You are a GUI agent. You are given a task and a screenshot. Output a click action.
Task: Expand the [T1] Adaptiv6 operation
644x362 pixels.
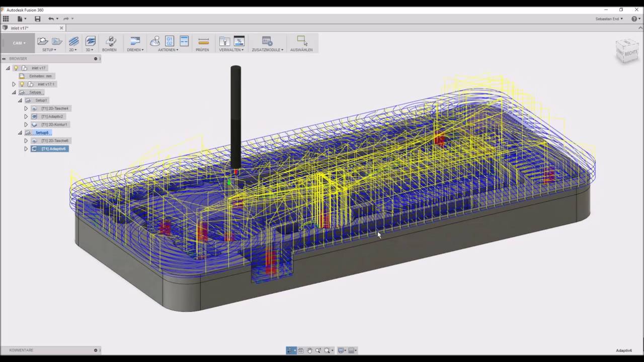coord(26,149)
